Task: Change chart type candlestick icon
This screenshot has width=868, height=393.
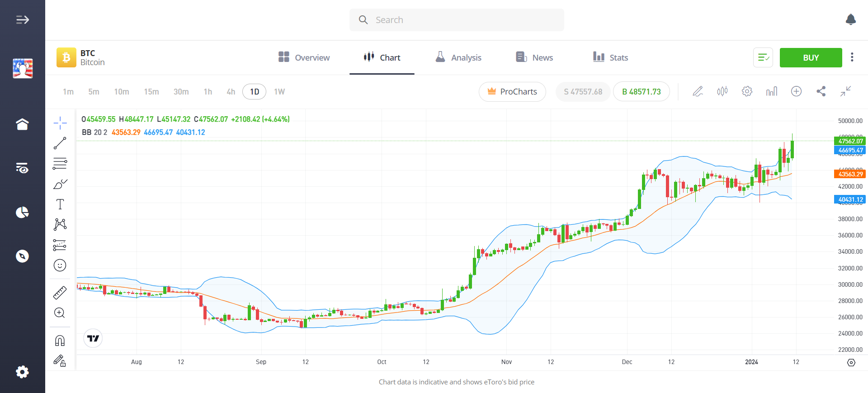Action: (x=722, y=91)
